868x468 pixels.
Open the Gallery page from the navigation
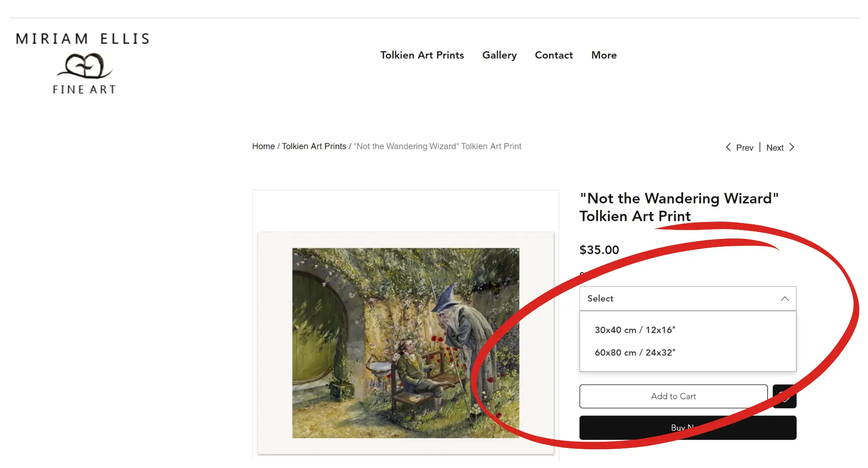pos(499,55)
